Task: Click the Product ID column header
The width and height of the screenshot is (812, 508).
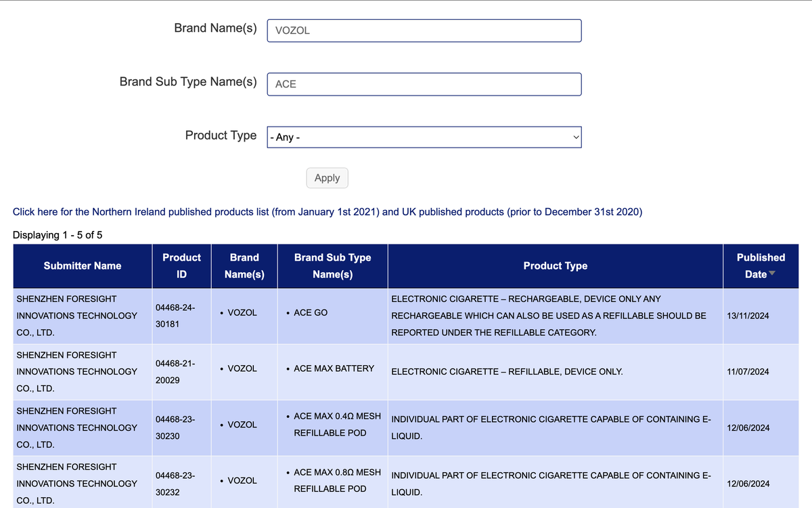Action: (x=181, y=266)
